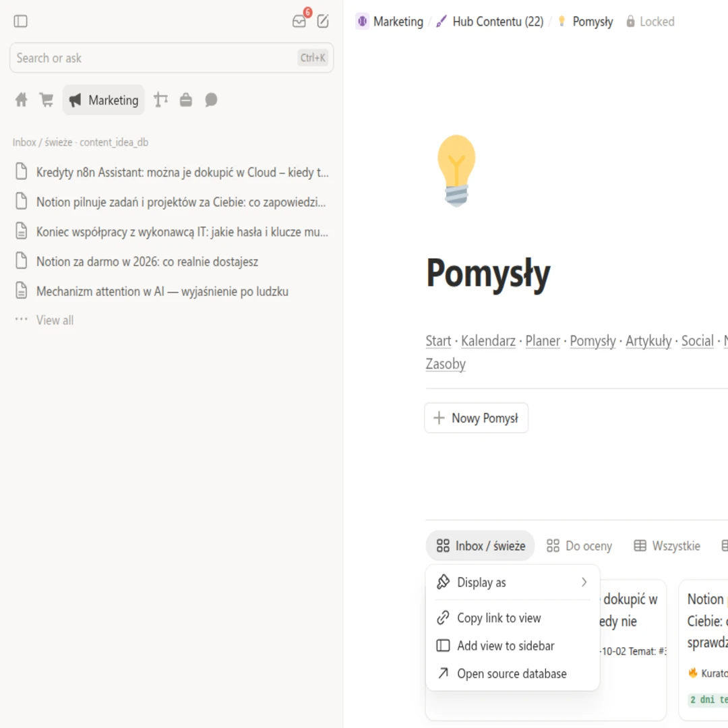Open the Zasoby navigation link
This screenshot has width=728, height=728.
point(446,364)
